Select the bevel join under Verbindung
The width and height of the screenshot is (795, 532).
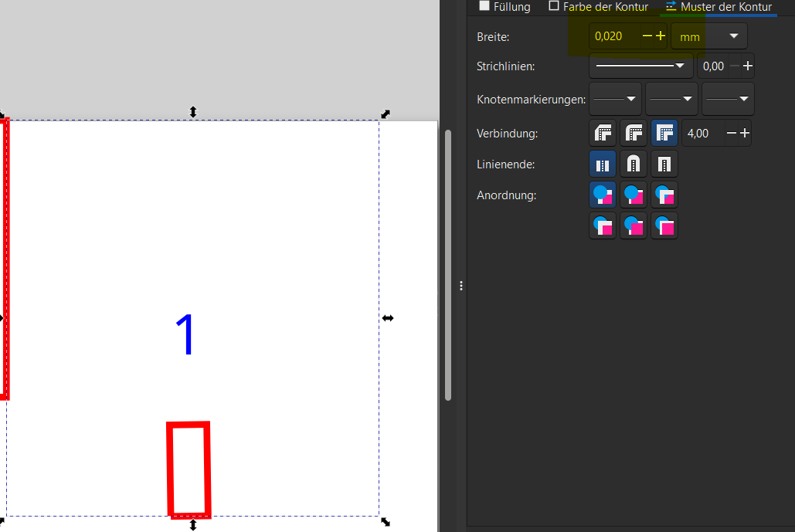(x=603, y=134)
